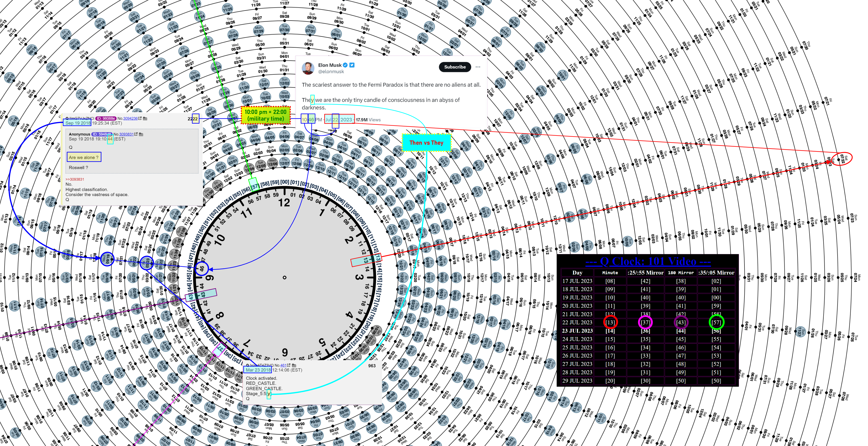Click 'RED_CASTLE.' line

(x=261, y=383)
